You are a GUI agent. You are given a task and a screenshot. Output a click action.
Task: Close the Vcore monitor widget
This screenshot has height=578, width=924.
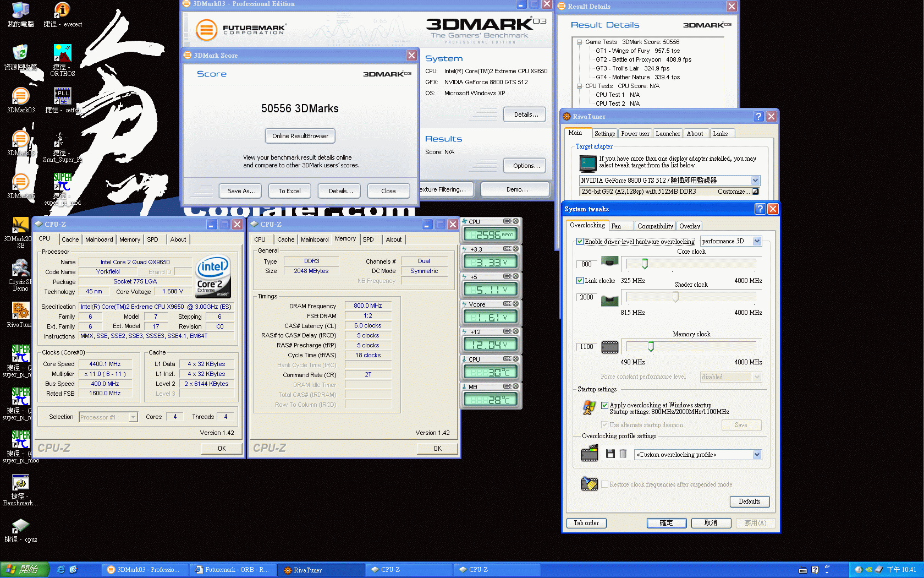(x=516, y=304)
